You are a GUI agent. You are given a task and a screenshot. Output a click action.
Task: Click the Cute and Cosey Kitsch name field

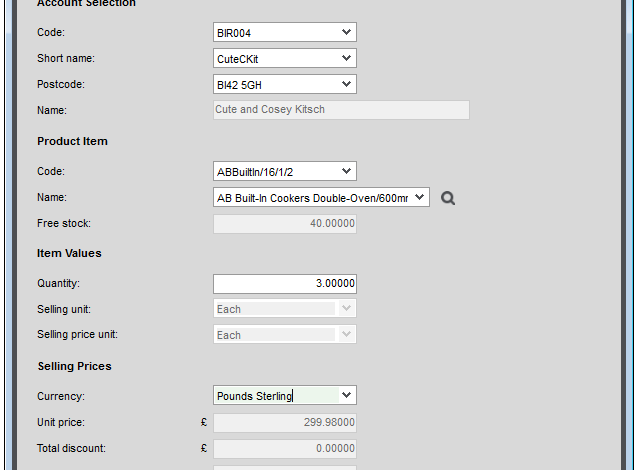coord(341,110)
